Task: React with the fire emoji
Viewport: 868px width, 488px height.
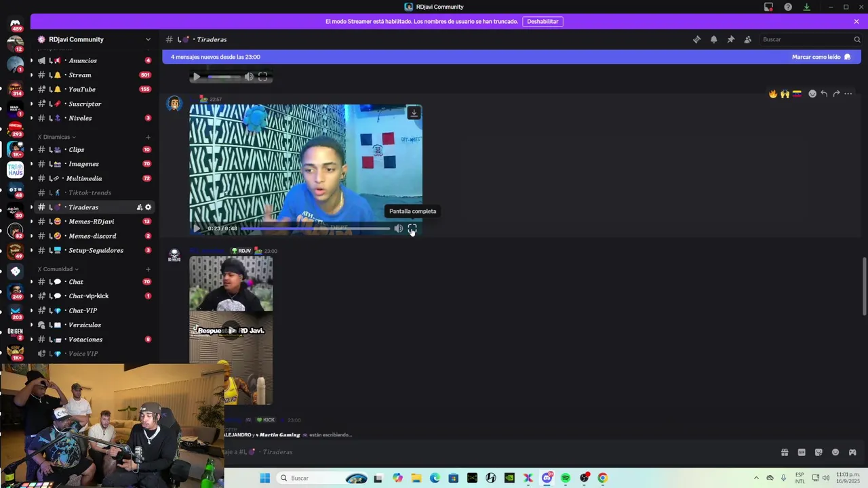Action: (x=772, y=94)
